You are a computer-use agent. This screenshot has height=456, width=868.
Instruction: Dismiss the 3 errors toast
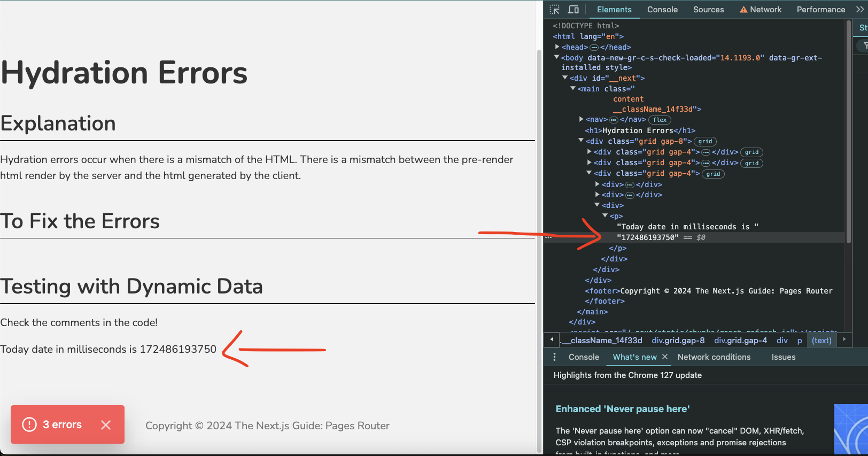point(106,424)
